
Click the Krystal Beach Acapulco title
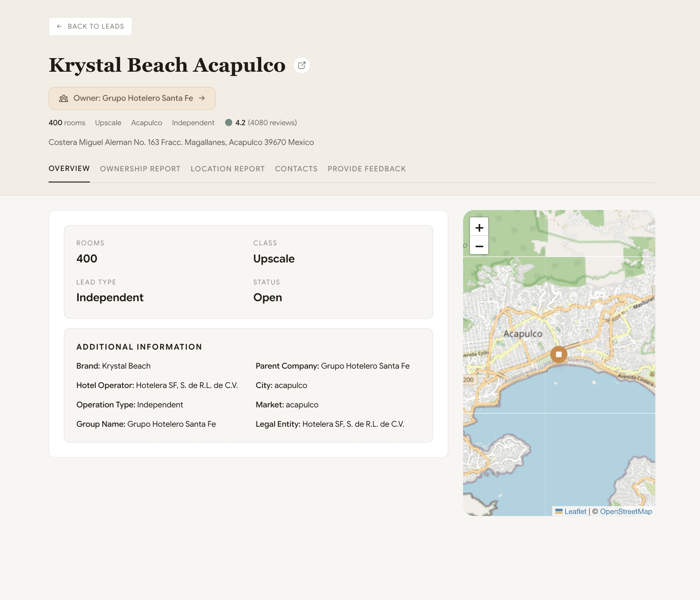(167, 65)
